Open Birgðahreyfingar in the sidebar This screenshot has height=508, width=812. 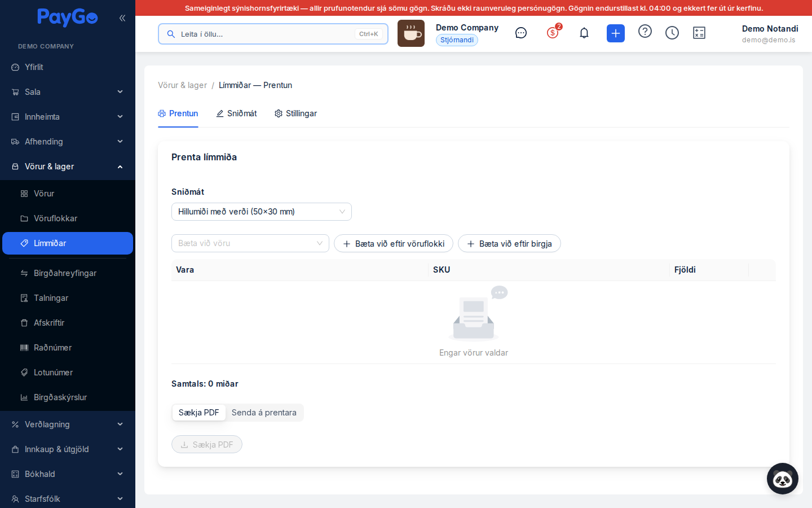coord(68,273)
